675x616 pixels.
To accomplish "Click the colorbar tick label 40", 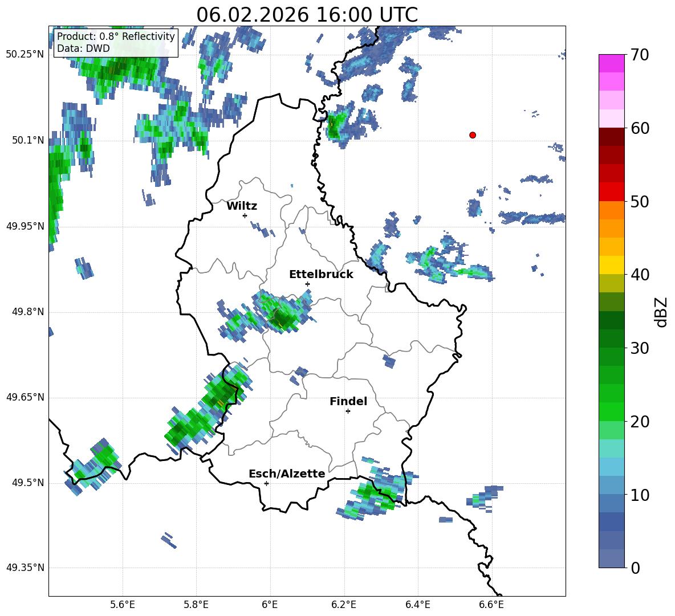I will pos(639,275).
